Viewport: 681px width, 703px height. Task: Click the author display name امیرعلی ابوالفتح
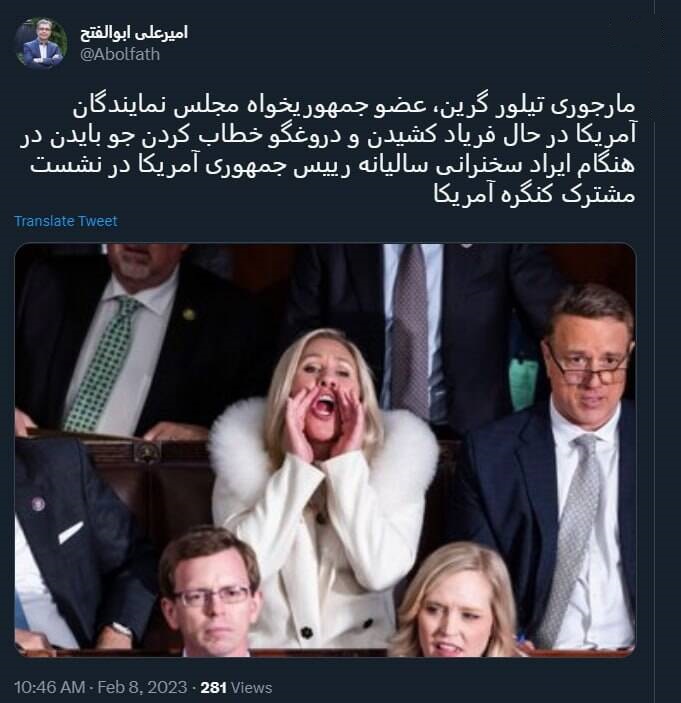coord(134,33)
